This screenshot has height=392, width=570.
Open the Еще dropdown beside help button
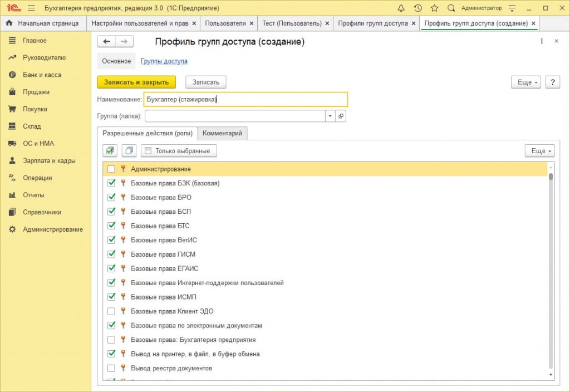click(x=525, y=82)
